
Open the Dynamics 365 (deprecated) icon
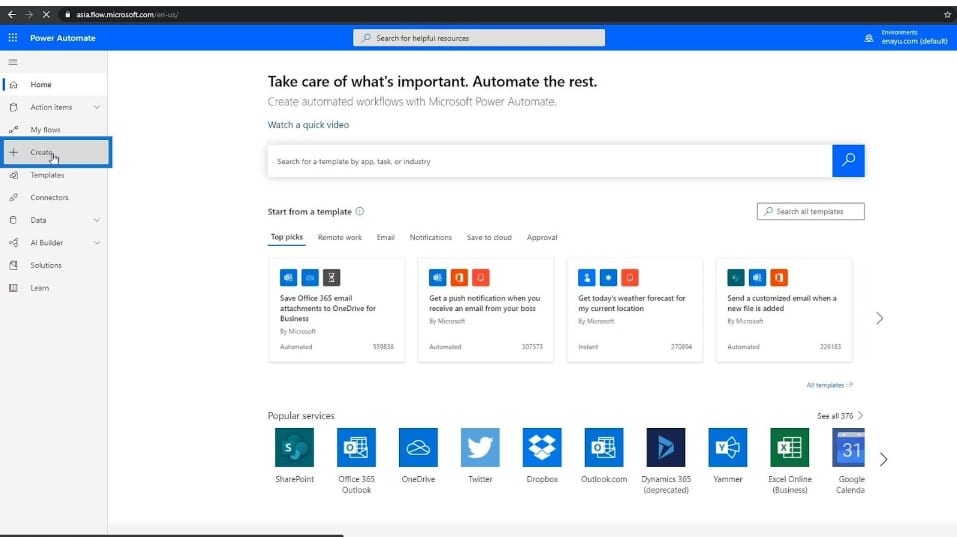click(x=666, y=447)
